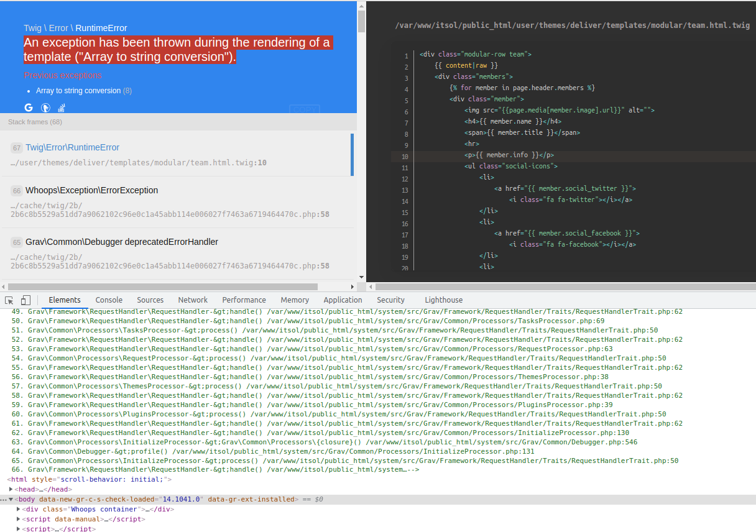Expand the last script node
Screen dimensions: 756x532
[19, 529]
